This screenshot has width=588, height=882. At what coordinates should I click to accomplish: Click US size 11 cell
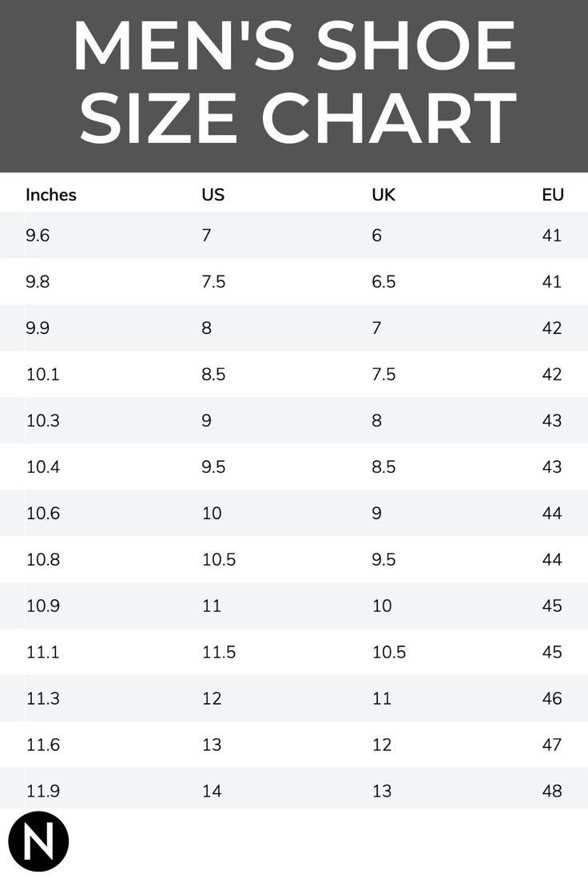point(211,606)
